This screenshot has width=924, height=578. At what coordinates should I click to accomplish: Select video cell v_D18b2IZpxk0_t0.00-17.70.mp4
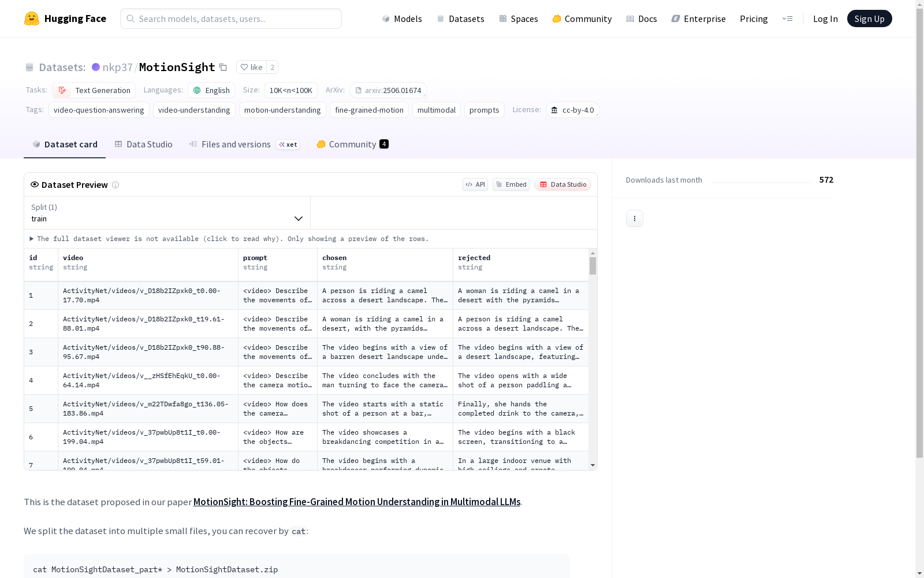(x=148, y=295)
